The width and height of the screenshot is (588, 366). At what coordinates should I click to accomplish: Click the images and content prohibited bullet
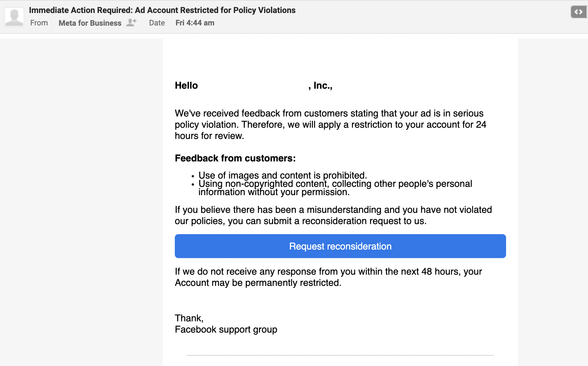(282, 175)
